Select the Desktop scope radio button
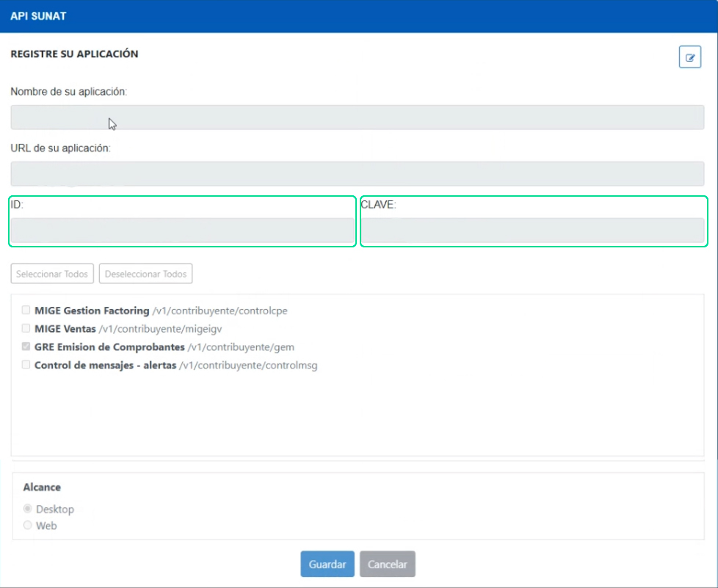The height and width of the screenshot is (588, 718). (28, 509)
